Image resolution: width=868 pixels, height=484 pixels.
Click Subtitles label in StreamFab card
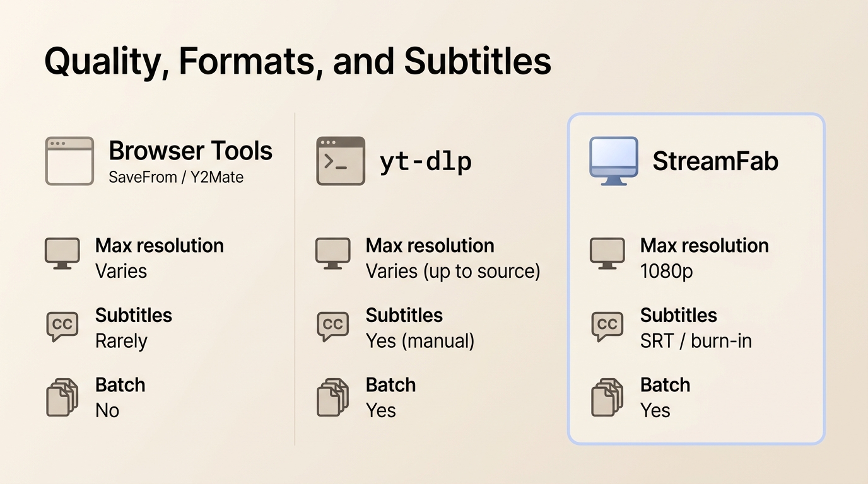[679, 315]
